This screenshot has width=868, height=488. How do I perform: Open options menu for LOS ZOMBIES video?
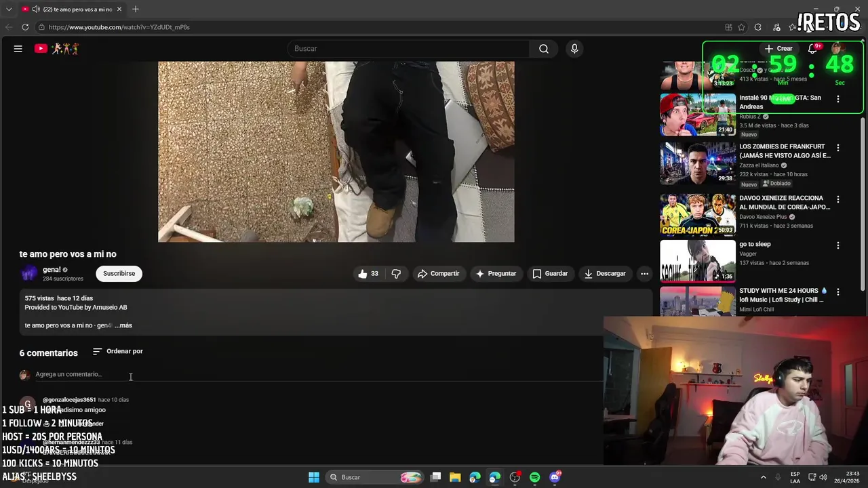point(838,148)
